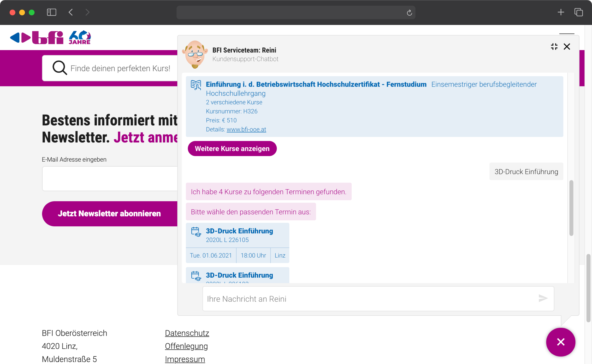Click the 'BFI Oberösterreich' footer text
The image size is (592, 364).
click(x=74, y=333)
